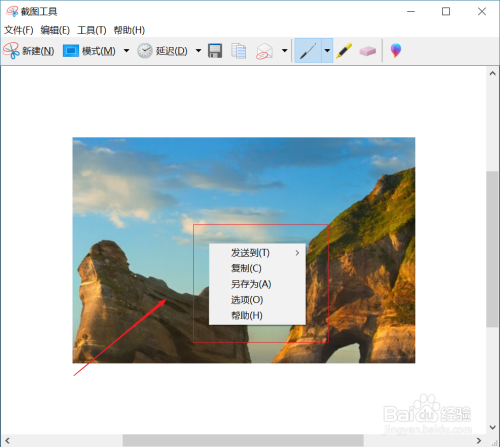The width and height of the screenshot is (500, 447).
Task: Select the yellow Highlighter tool
Action: 344,51
